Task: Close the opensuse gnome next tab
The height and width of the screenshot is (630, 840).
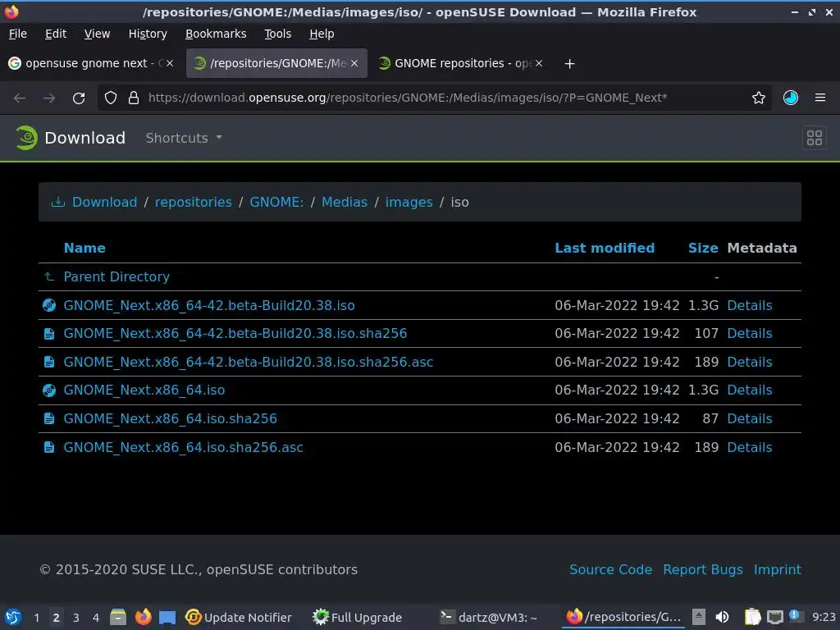Action: pos(169,63)
